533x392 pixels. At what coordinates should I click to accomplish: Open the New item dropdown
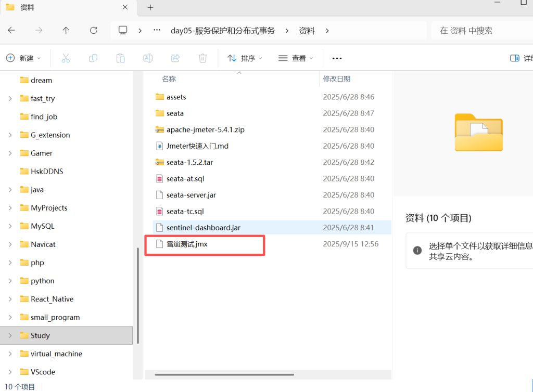point(24,58)
